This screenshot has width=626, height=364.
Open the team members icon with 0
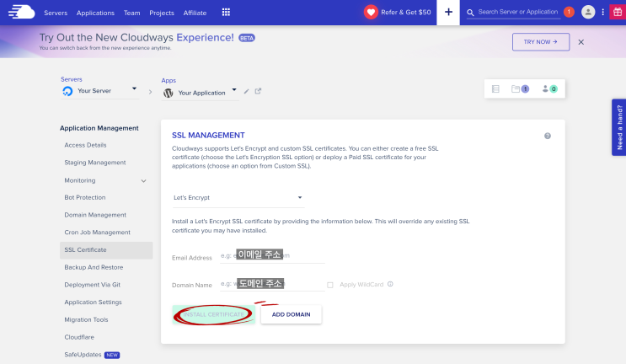click(x=549, y=89)
